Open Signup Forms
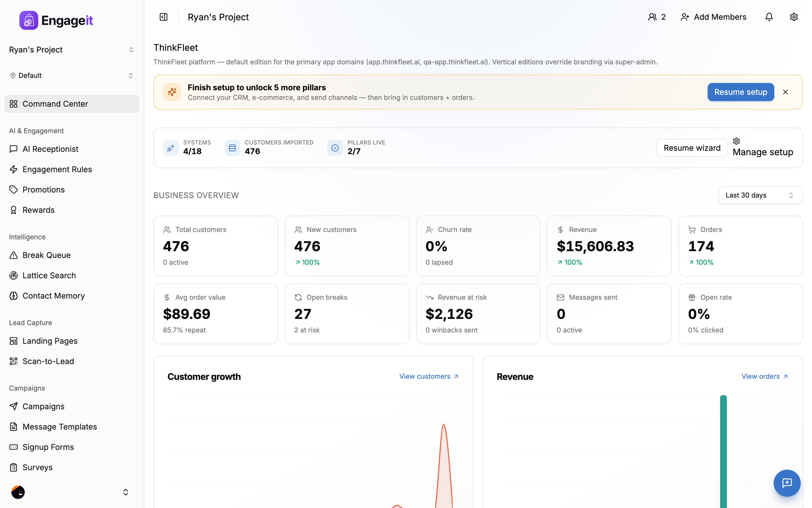Image resolution: width=812 pixels, height=508 pixels. point(71,447)
